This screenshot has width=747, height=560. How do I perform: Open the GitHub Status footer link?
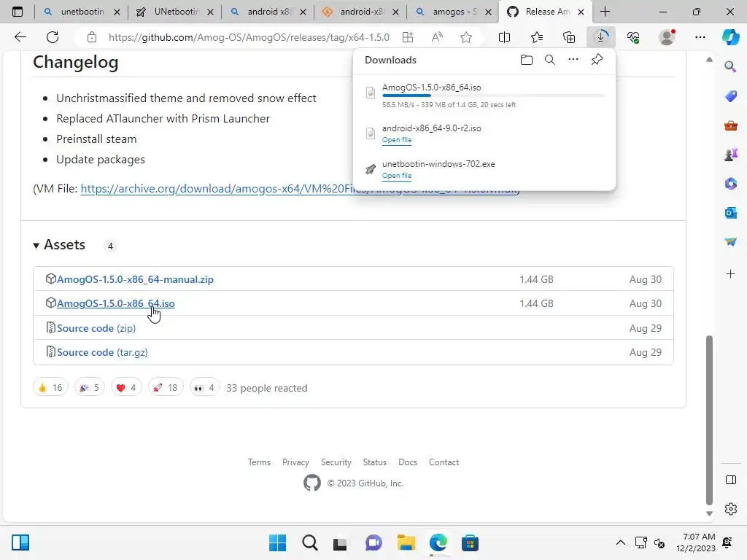[x=374, y=462]
